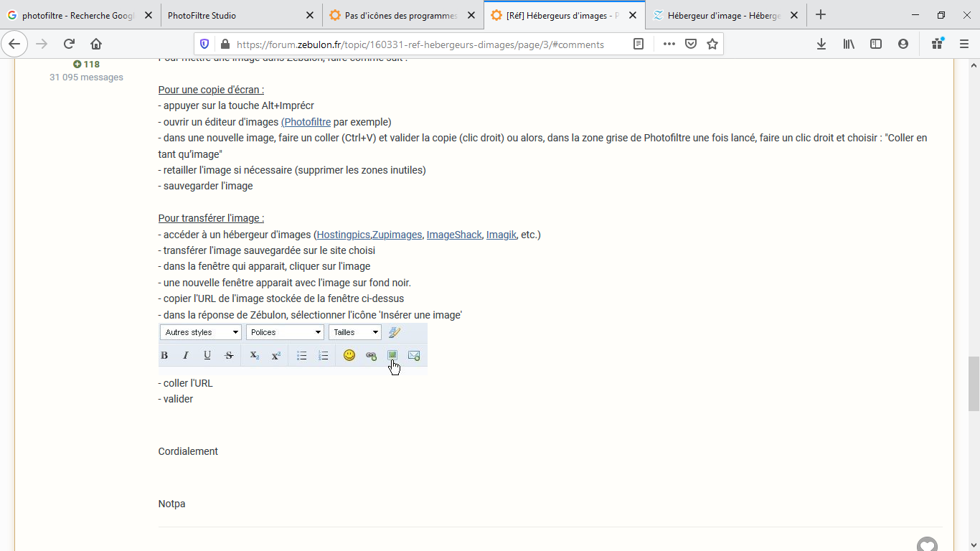Open the downloads panel
Screen dimensions: 980x551
click(821, 44)
